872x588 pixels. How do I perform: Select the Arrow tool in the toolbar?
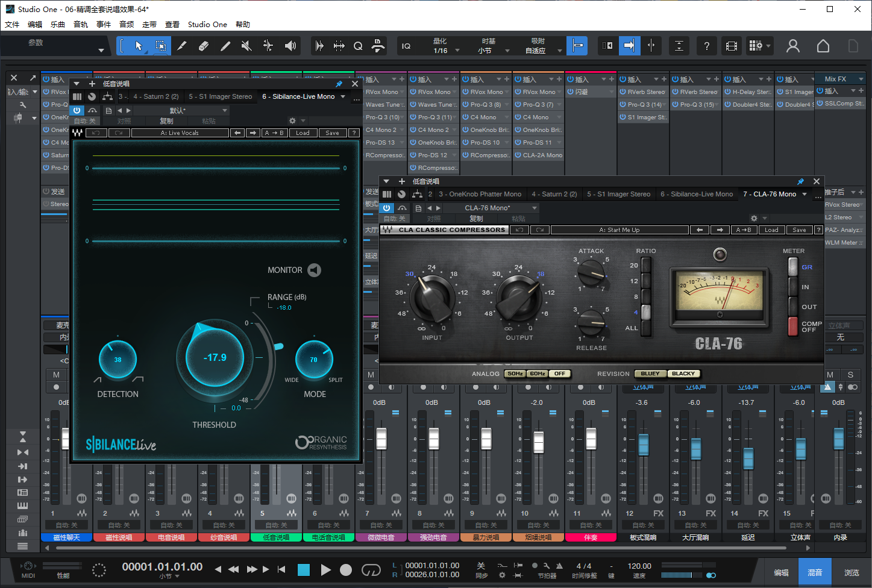click(x=139, y=46)
